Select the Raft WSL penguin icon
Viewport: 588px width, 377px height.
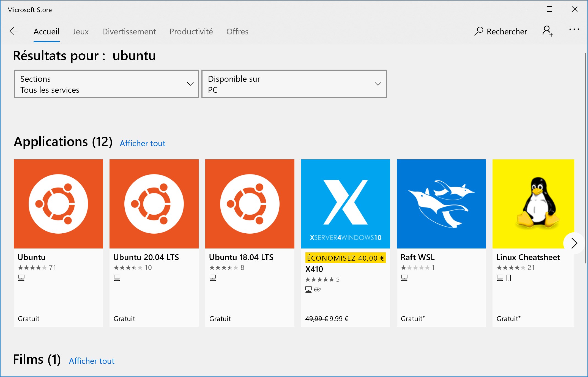tap(441, 204)
